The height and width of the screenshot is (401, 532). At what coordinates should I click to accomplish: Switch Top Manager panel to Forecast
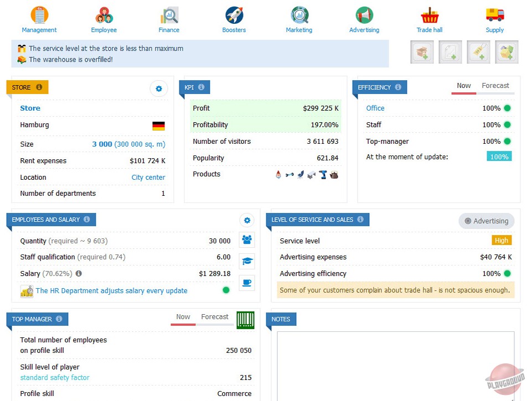214,317
